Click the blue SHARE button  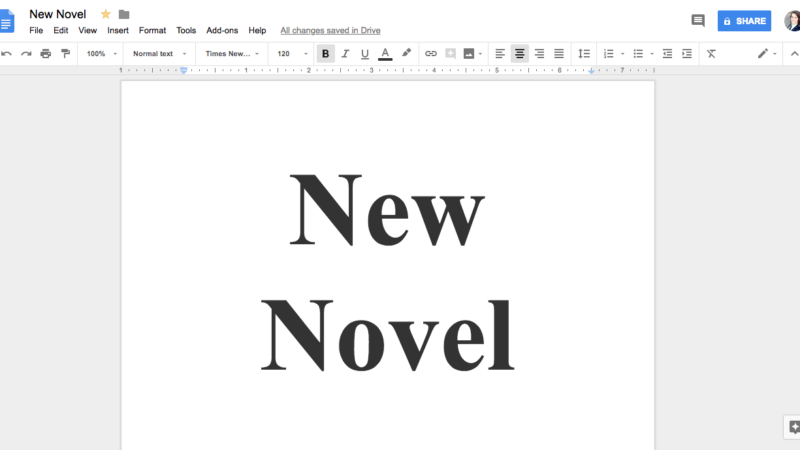(744, 21)
